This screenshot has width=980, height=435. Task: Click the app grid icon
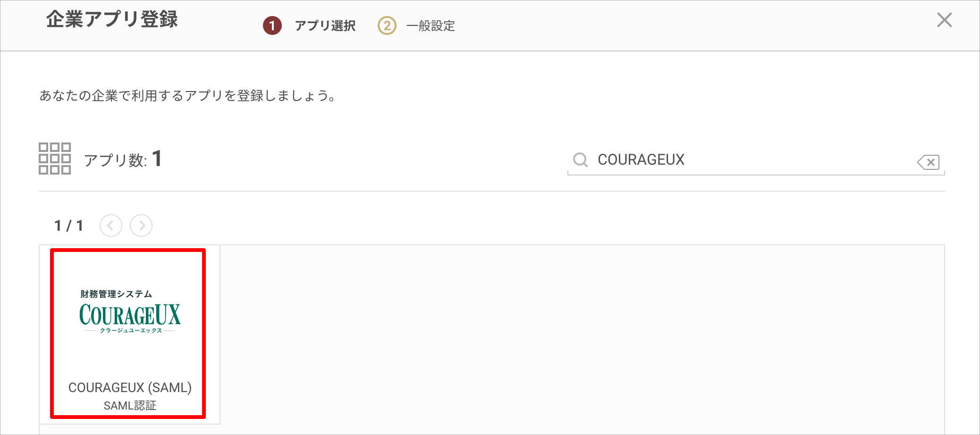[55, 159]
